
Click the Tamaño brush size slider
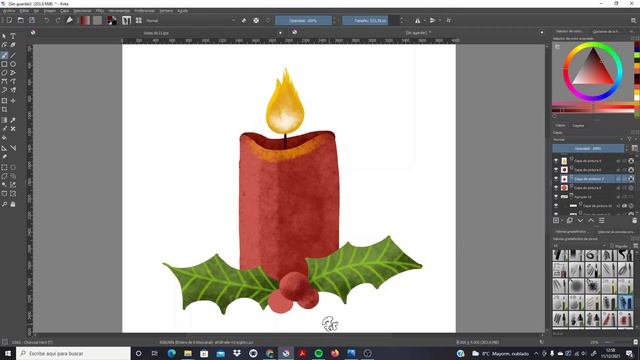pos(371,20)
